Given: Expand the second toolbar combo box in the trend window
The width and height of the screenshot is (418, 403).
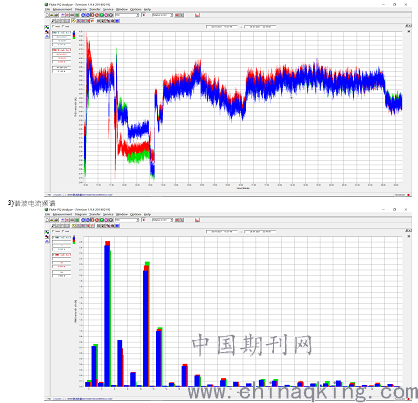Looking at the screenshot, I should coord(162,15).
